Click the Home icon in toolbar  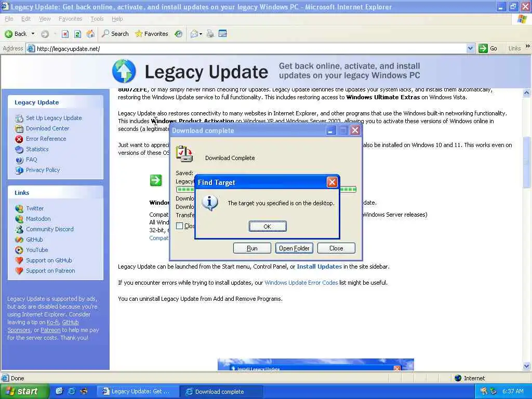coord(90,34)
